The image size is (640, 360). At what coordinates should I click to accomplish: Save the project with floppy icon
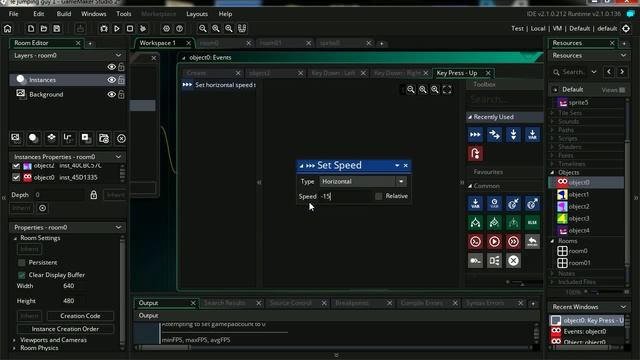pos(57,29)
